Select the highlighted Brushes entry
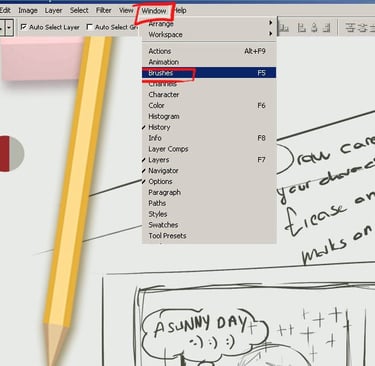This screenshot has width=375, height=366. pyautogui.click(x=209, y=73)
